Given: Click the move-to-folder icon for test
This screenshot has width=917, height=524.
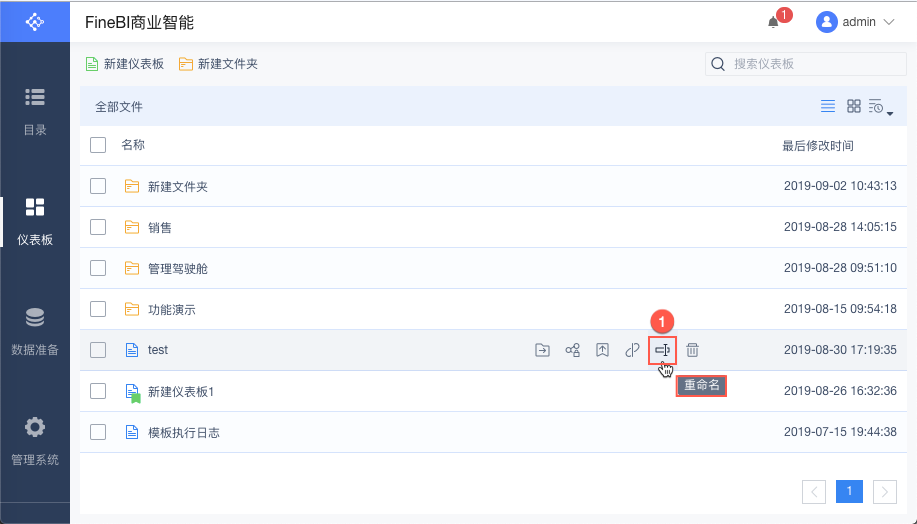Looking at the screenshot, I should 542,350.
